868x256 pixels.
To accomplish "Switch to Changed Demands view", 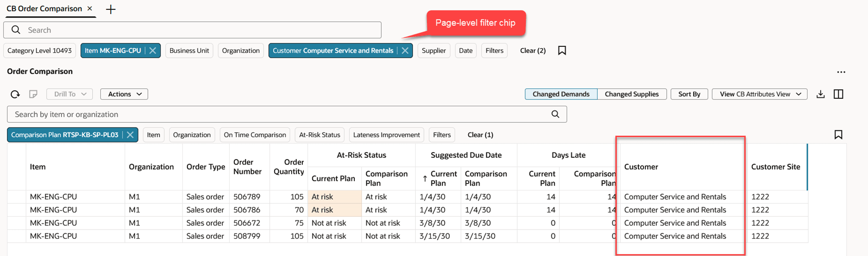I will (561, 94).
